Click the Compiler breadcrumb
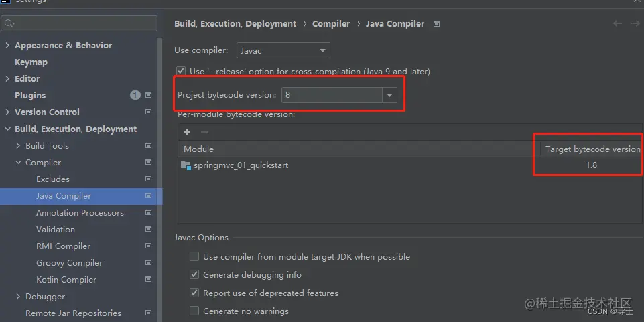 click(331, 24)
